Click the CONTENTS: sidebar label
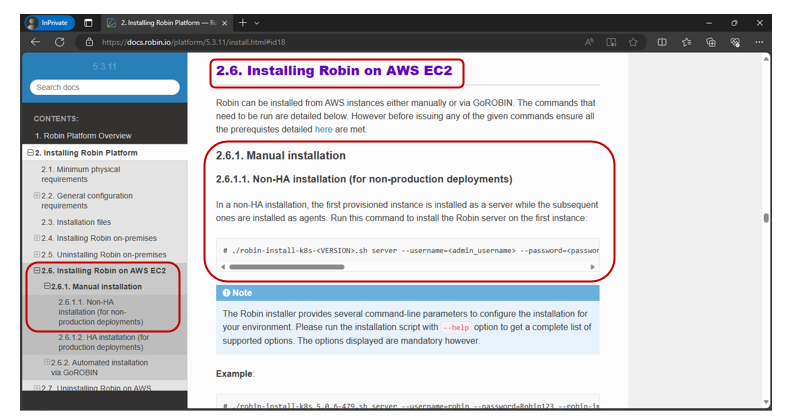787x420 pixels. (x=56, y=119)
